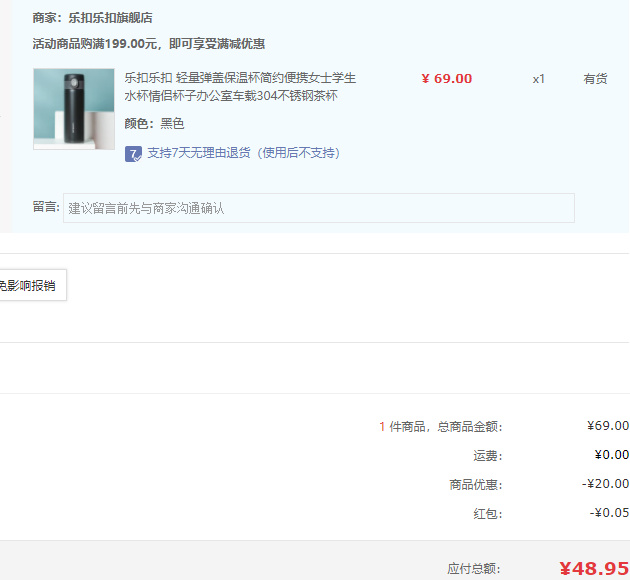
Task: Click the 颜色: 黑色 color attribute
Action: pos(154,124)
